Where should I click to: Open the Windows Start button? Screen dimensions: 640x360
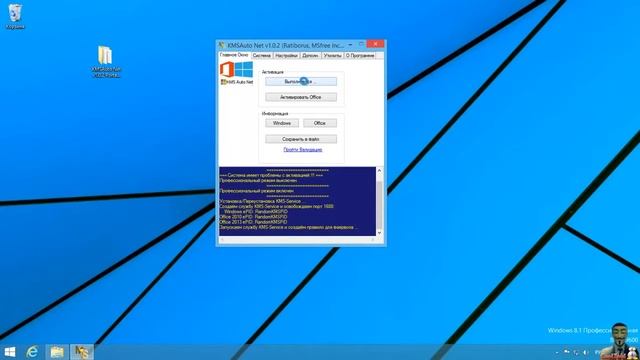(x=9, y=352)
